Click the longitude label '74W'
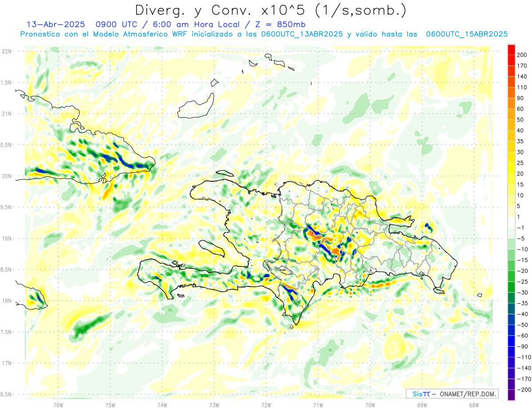 pos(162,405)
